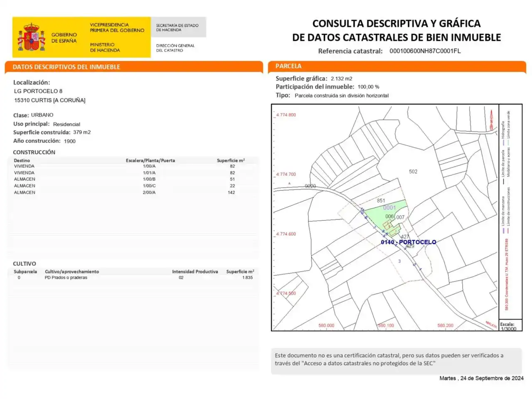Click MINISTERIO DE HACIENDA in the yellow banner
532x399 pixels.
(105, 47)
